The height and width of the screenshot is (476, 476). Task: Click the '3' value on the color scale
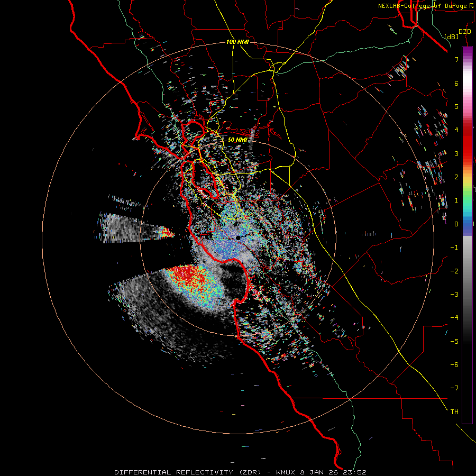[456, 153]
